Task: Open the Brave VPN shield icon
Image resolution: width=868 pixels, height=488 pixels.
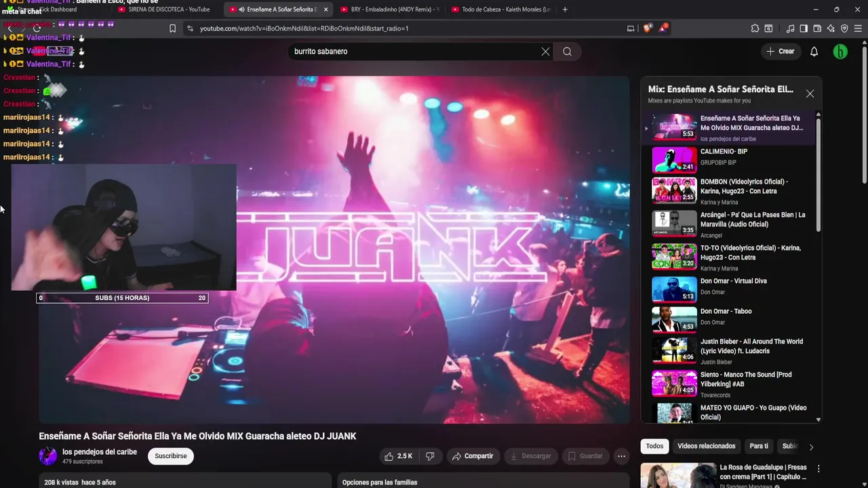Action: click(x=844, y=28)
